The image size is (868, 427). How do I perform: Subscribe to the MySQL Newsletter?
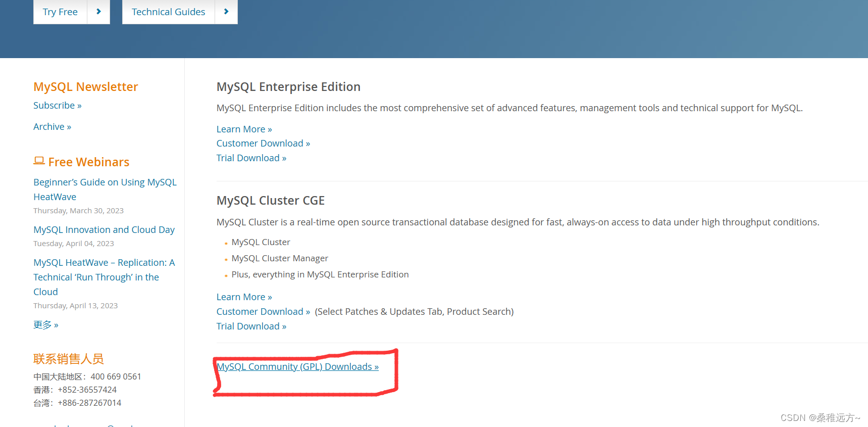coord(57,105)
